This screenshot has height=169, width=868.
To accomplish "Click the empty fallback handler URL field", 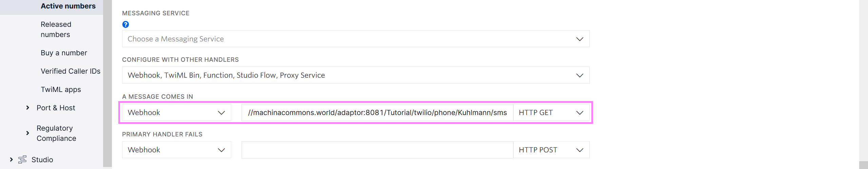I will pyautogui.click(x=377, y=150).
